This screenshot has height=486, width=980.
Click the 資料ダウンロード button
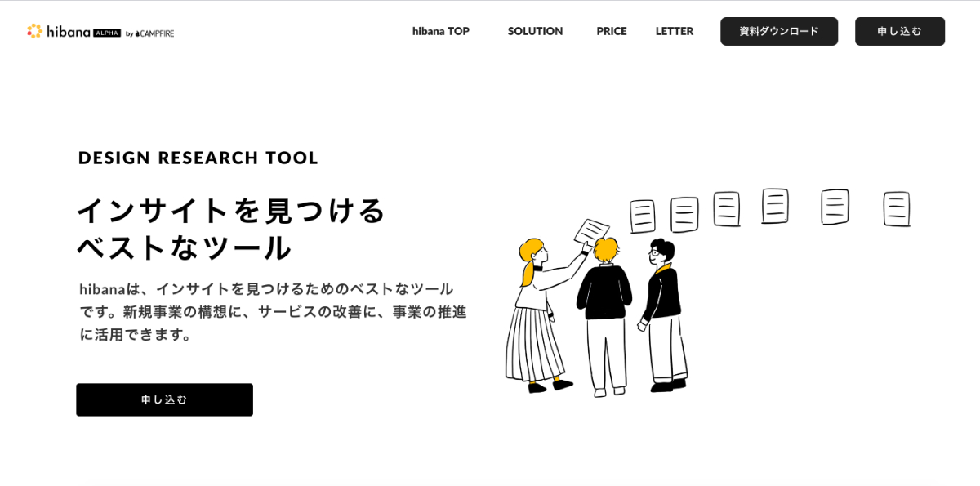(x=778, y=31)
